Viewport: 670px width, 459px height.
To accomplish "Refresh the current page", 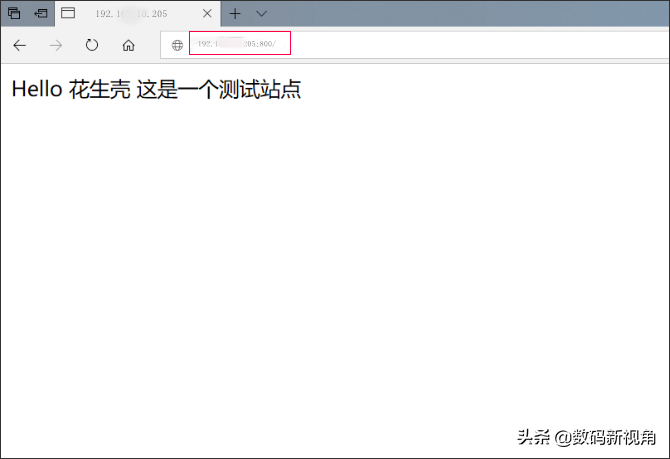I will (92, 45).
